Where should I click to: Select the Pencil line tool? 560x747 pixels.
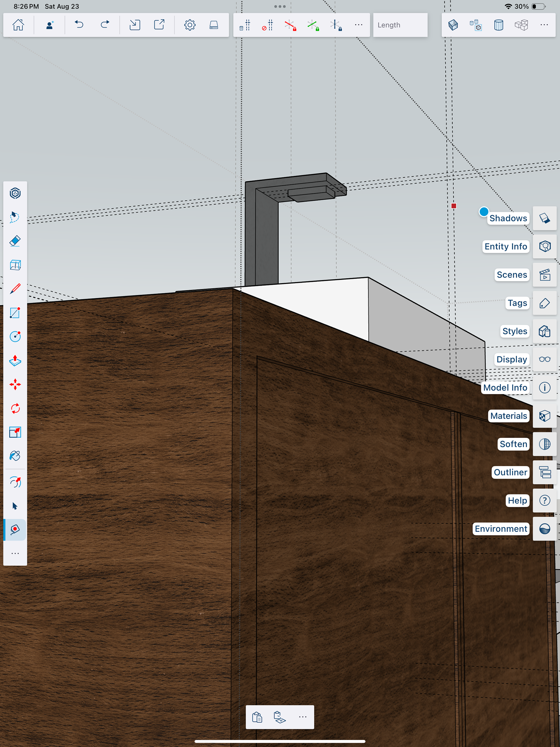click(x=15, y=289)
